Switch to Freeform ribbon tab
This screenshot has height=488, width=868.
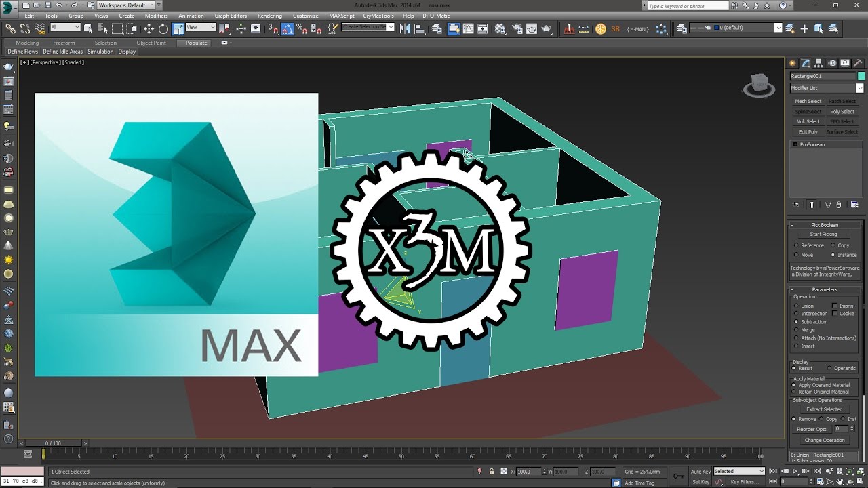point(64,43)
